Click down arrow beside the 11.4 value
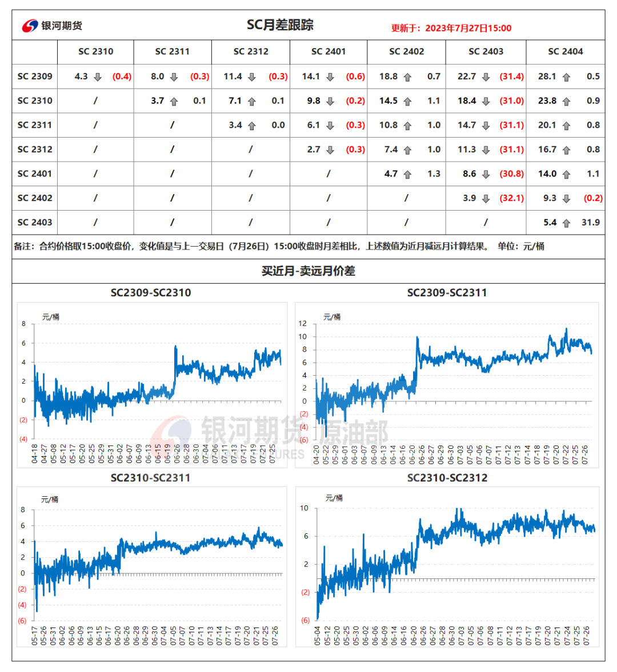Viewport: 617px width, 672px height. [x=252, y=77]
